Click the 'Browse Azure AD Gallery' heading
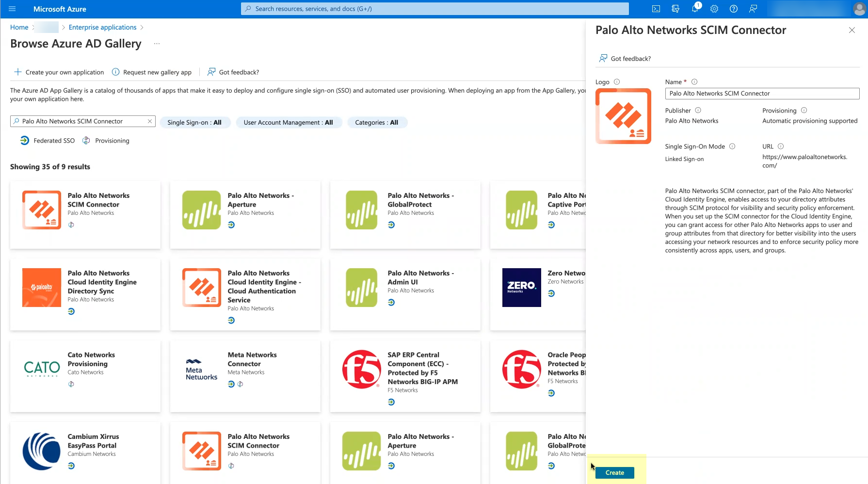Screen dimensions: 868x484 [76, 44]
